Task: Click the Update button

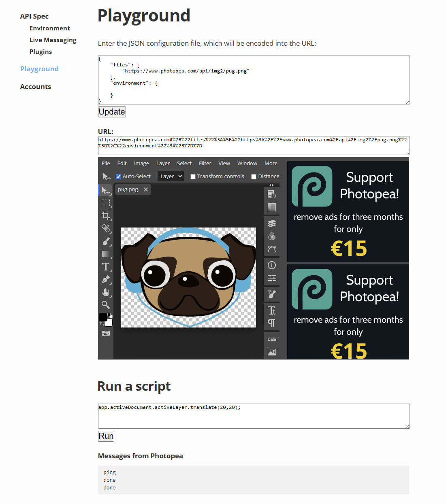Action: (x=112, y=112)
